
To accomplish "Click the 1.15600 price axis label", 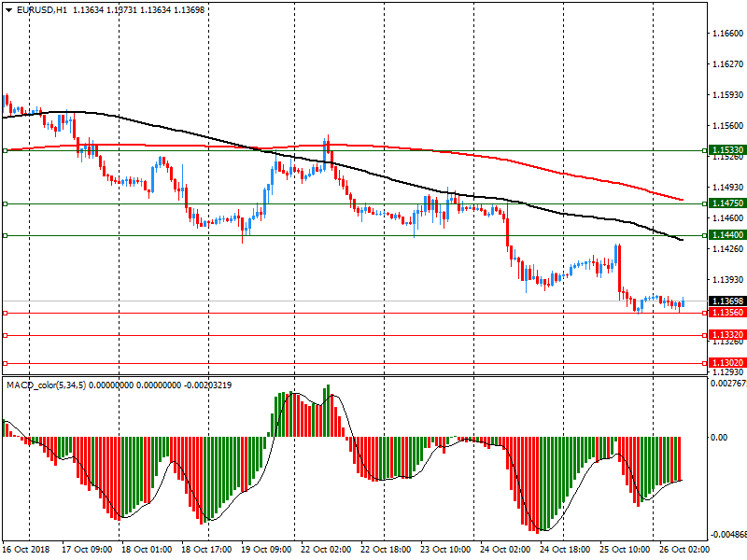I will [x=728, y=126].
